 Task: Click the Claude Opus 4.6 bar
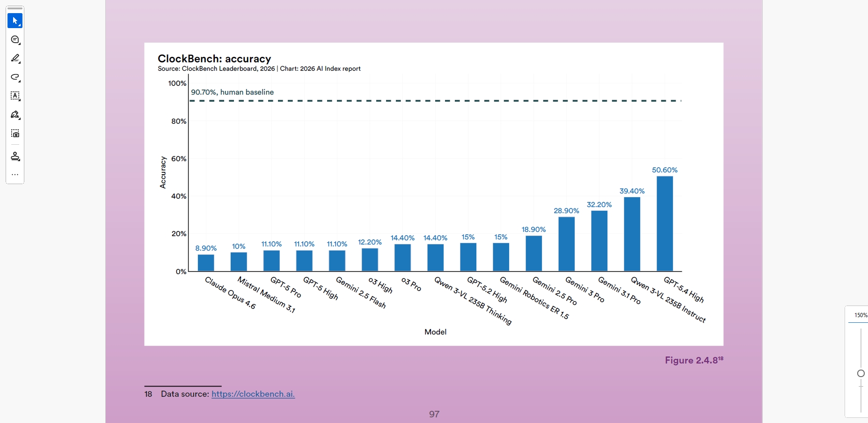tap(206, 263)
